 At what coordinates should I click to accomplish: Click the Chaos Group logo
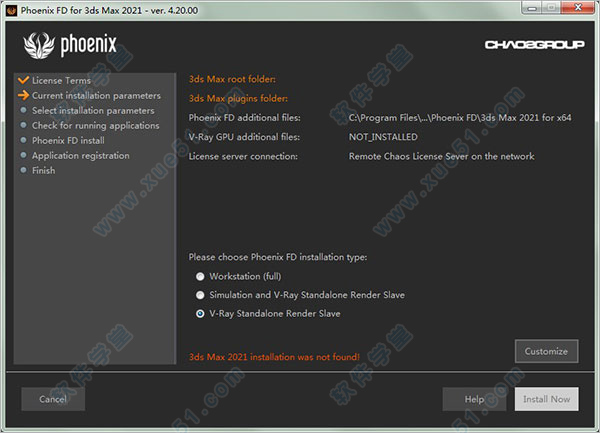coord(535,45)
